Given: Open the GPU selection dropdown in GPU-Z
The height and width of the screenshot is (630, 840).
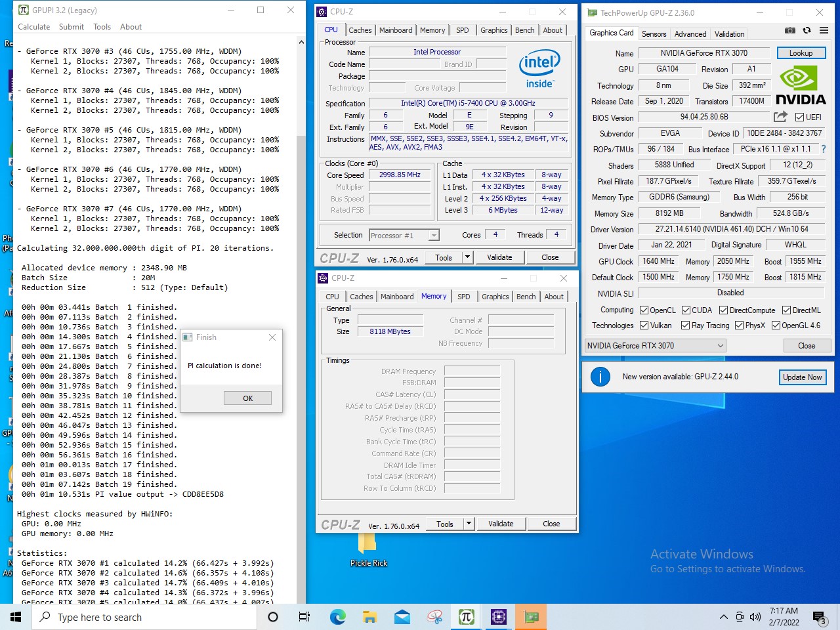Looking at the screenshot, I should click(655, 345).
